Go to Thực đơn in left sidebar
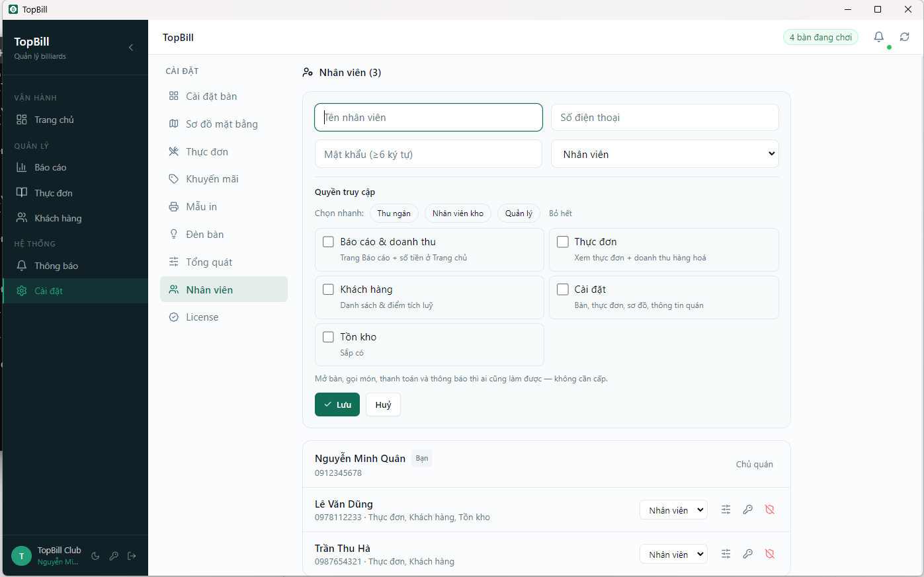Image resolution: width=924 pixels, height=577 pixels. [75, 193]
